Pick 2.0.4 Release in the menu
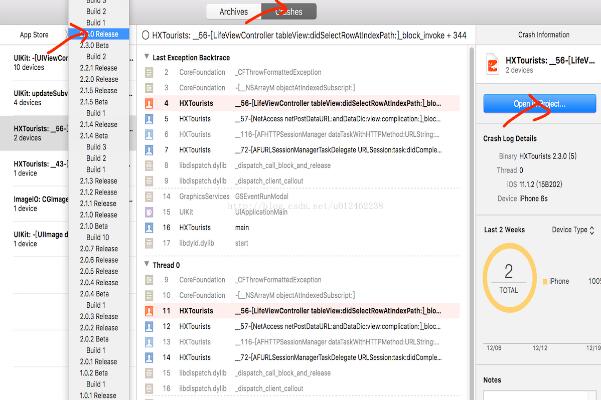This screenshot has height=400, width=601. [99, 283]
